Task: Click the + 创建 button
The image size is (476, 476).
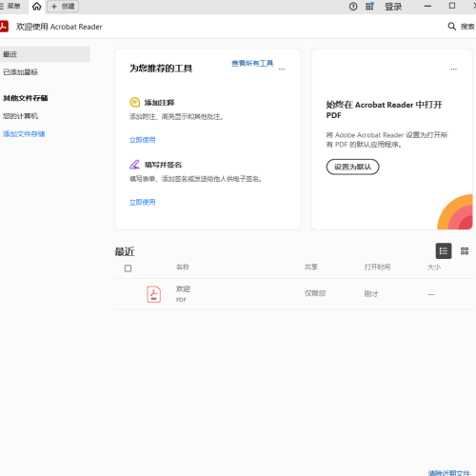Action: click(x=63, y=7)
